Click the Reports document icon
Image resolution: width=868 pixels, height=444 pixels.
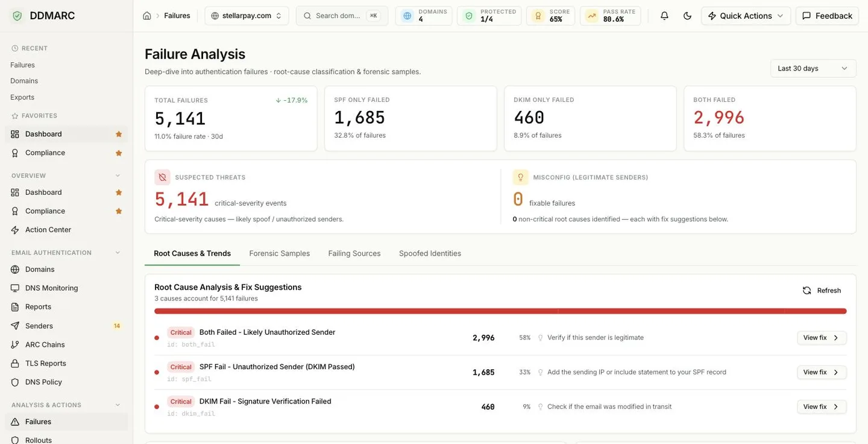click(15, 307)
